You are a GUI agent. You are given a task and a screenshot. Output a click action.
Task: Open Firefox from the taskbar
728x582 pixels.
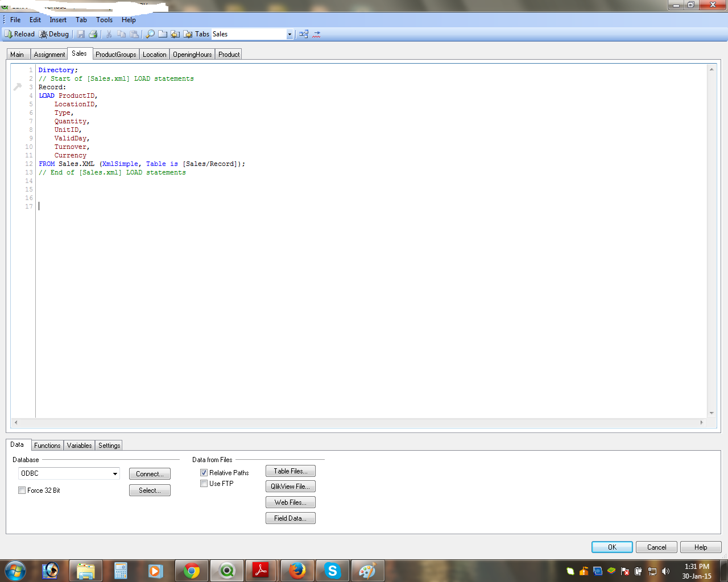[297, 571]
